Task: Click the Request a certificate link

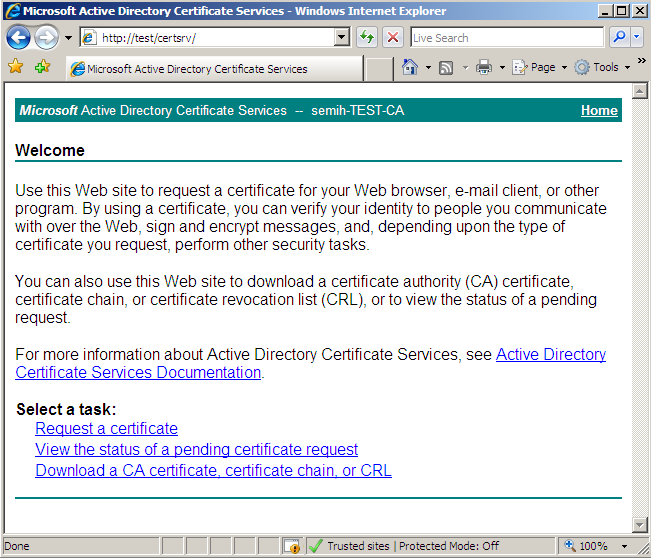Action: (106, 428)
